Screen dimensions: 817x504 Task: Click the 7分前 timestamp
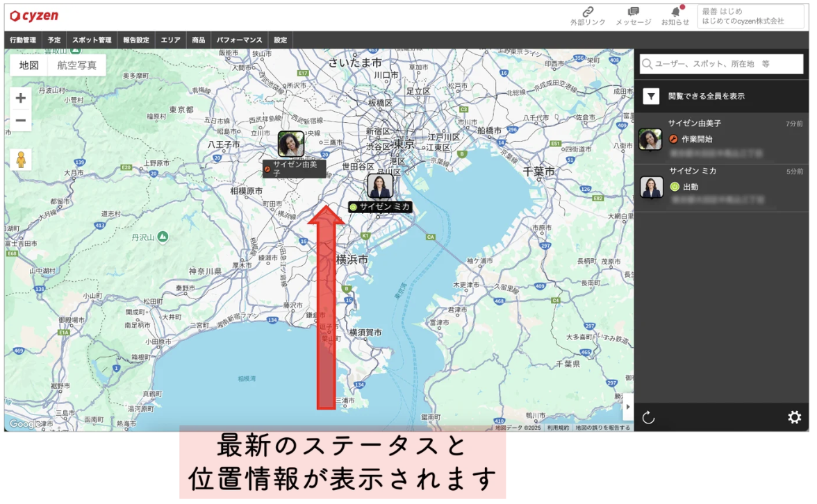coord(794,124)
